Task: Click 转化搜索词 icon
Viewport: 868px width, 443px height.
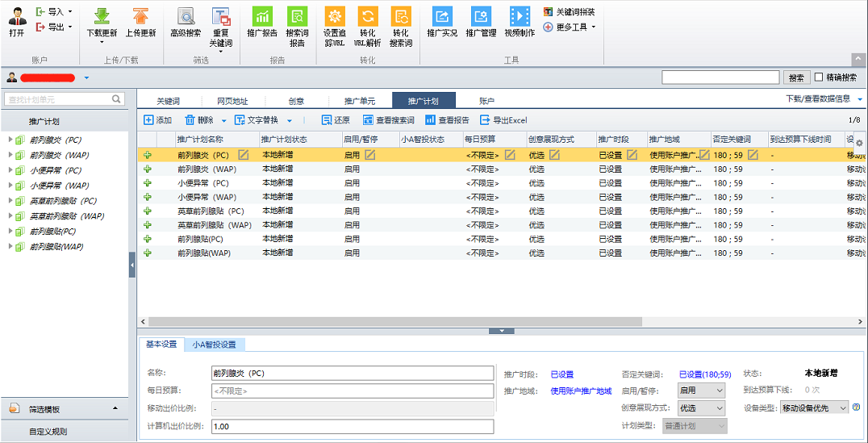Action: (401, 15)
